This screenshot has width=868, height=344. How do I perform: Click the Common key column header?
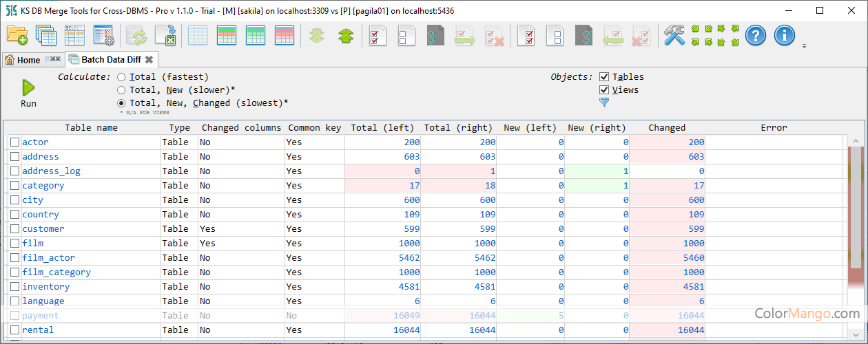tap(314, 127)
